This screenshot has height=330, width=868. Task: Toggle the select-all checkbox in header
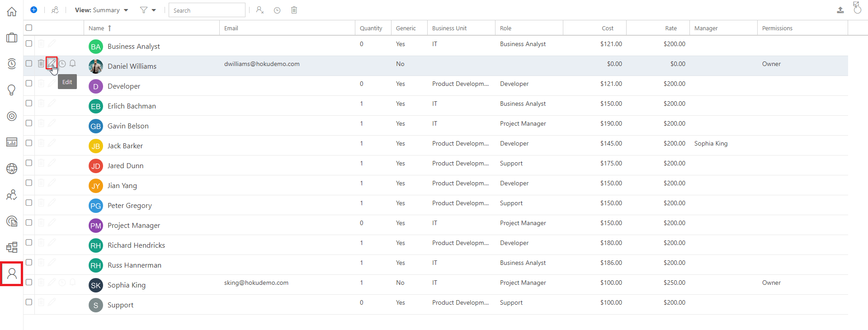[29, 28]
